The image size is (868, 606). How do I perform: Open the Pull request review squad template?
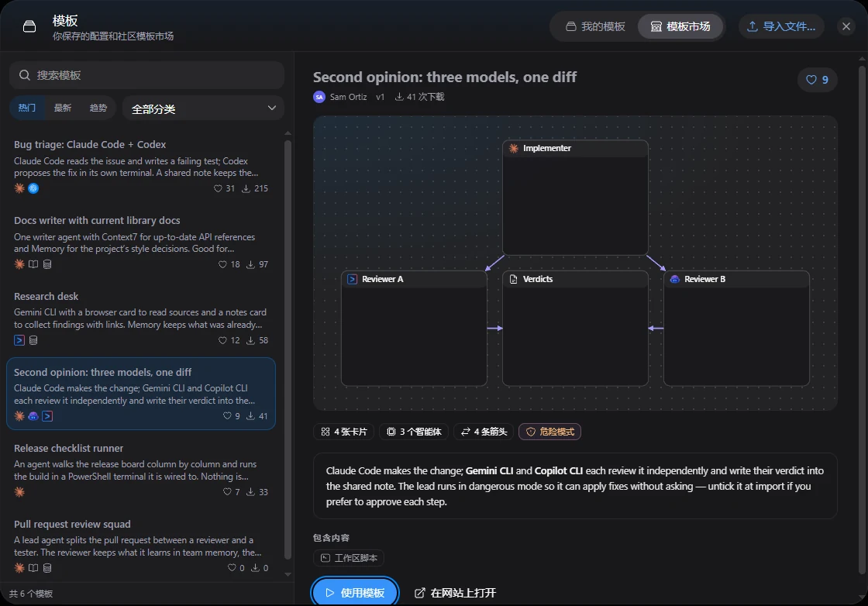click(141, 546)
